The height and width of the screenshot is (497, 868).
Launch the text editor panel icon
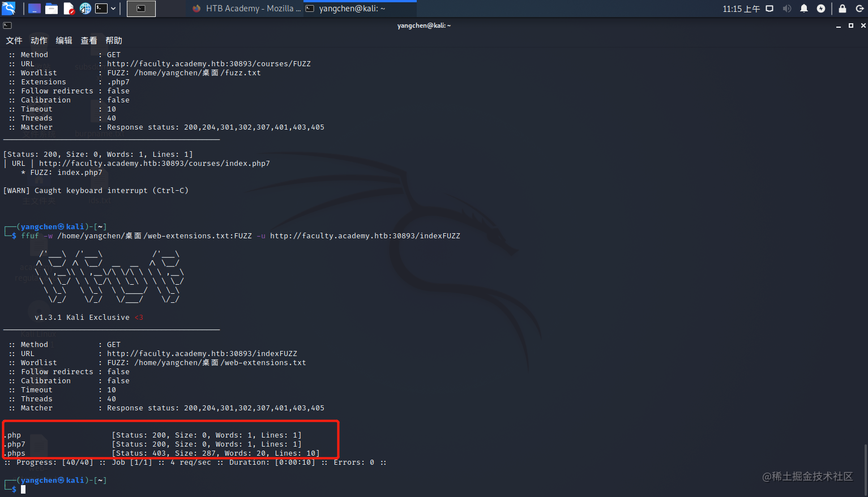point(69,8)
